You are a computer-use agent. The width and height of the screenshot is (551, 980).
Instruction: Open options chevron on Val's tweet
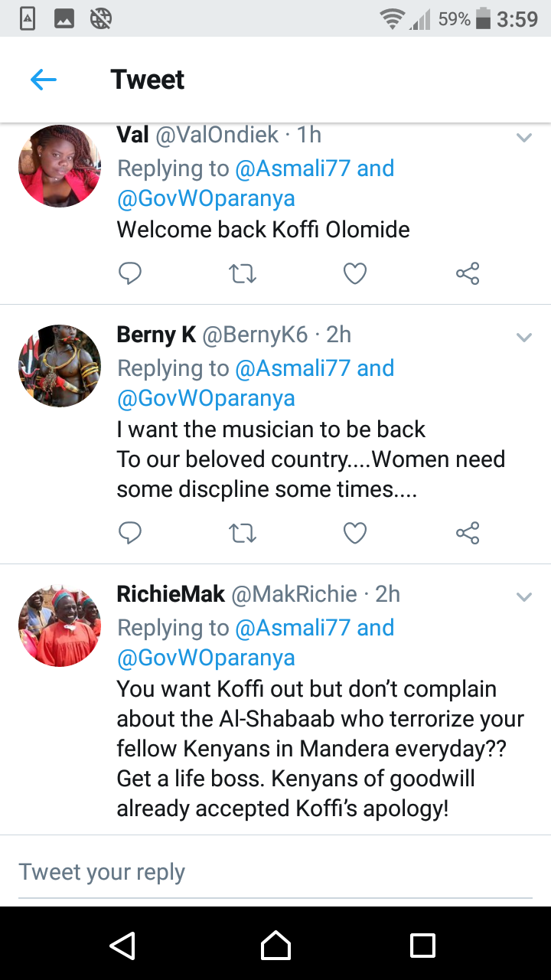click(x=524, y=138)
